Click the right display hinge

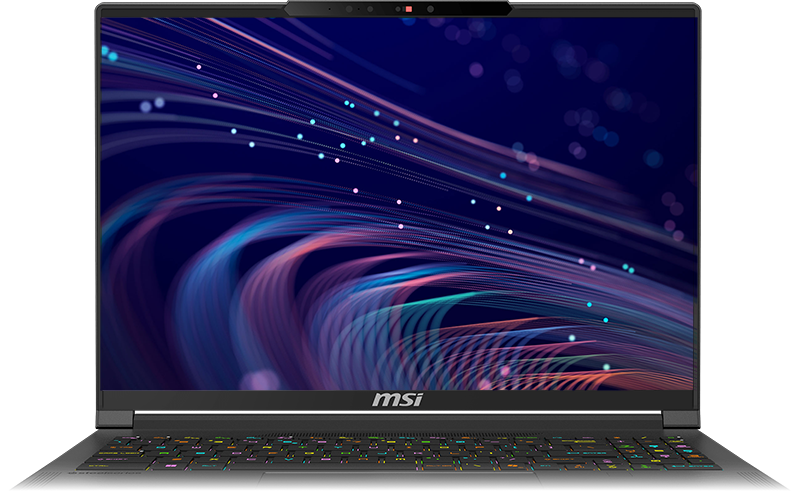click(680, 419)
